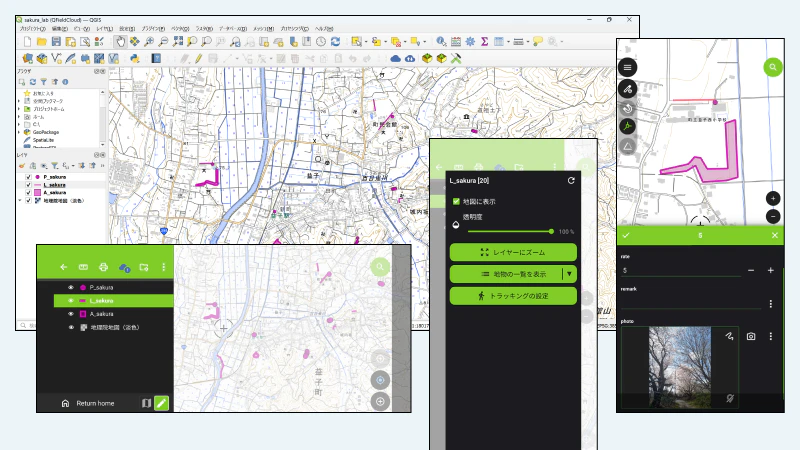Click Filter icon in QGIS Browser panel
Screen dimensions: 800x450
point(44,82)
